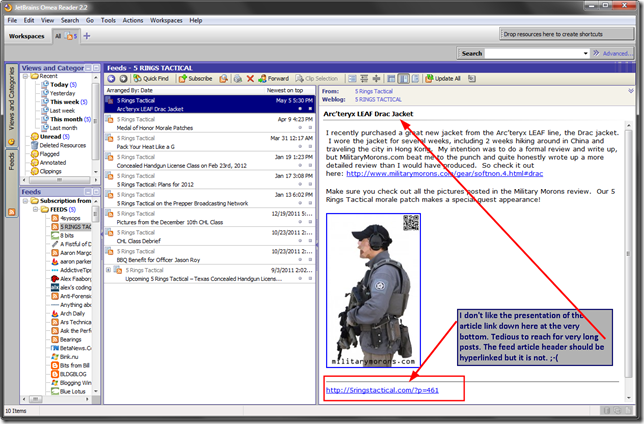Image resolution: width=644 pixels, height=424 pixels.
Task: Click the soldier image thumbnail
Action: pos(373,290)
